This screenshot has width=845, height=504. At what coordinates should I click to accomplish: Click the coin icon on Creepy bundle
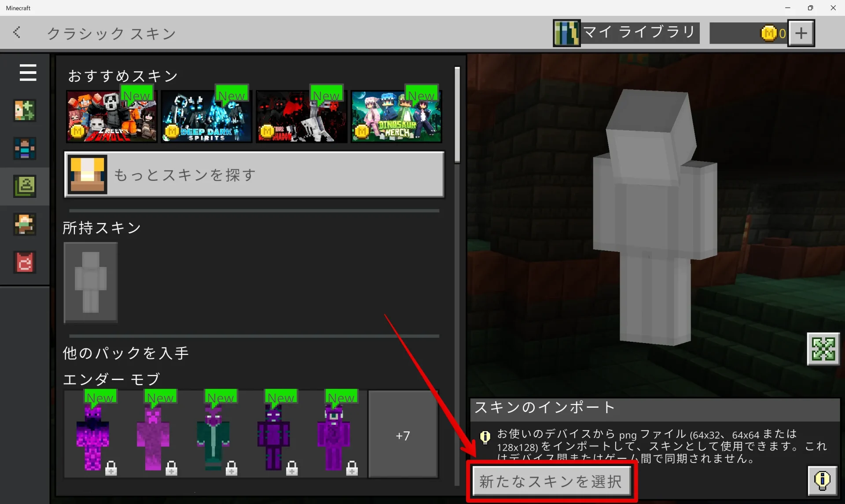point(77,131)
